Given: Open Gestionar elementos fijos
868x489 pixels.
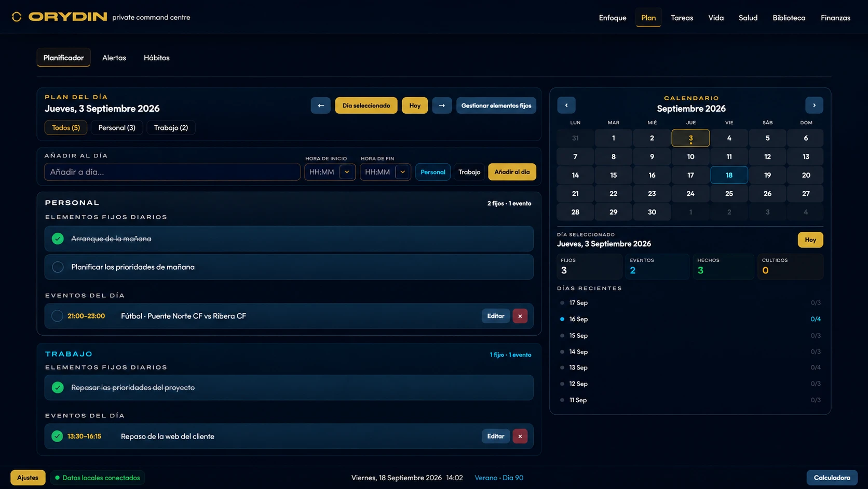Looking at the screenshot, I should coord(496,105).
